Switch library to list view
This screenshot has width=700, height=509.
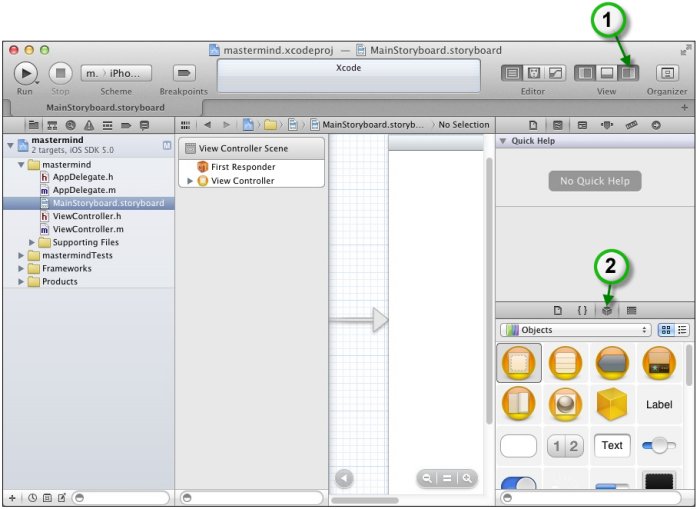pos(682,330)
